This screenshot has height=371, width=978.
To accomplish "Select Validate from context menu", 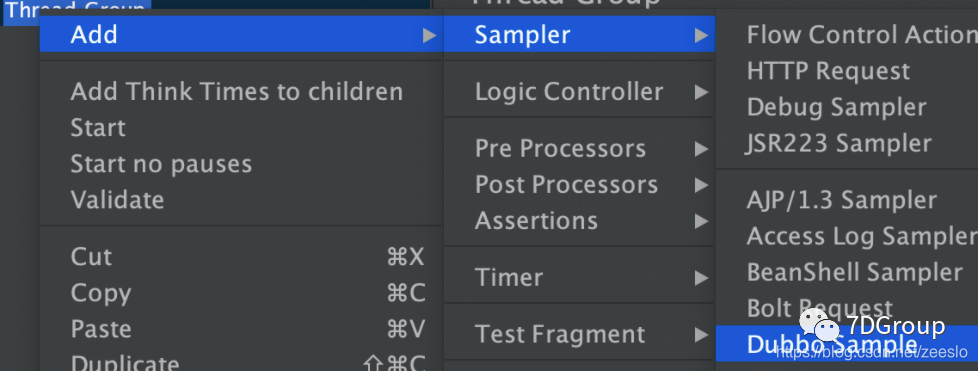I will coord(117,200).
